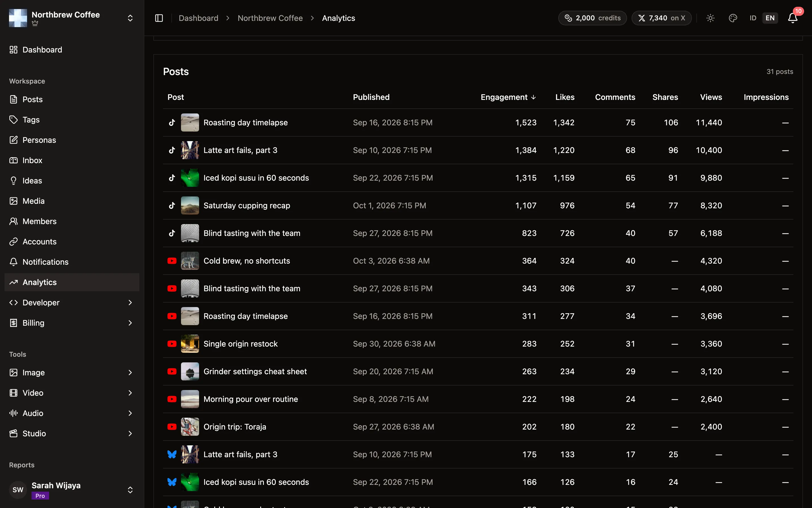The width and height of the screenshot is (812, 508).
Task: Click the Notifications bell in sidebar
Action: pyautogui.click(x=14, y=262)
